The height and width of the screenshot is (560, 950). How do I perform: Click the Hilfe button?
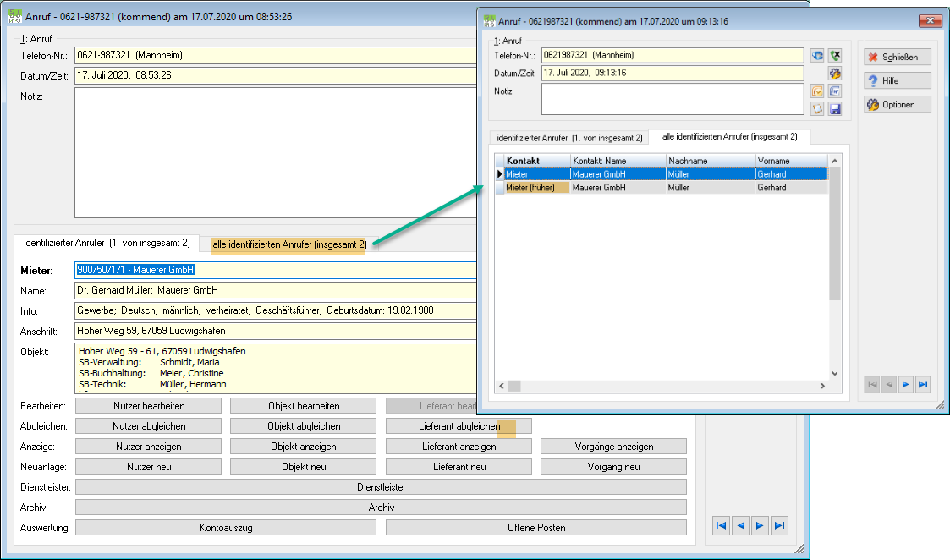898,80
